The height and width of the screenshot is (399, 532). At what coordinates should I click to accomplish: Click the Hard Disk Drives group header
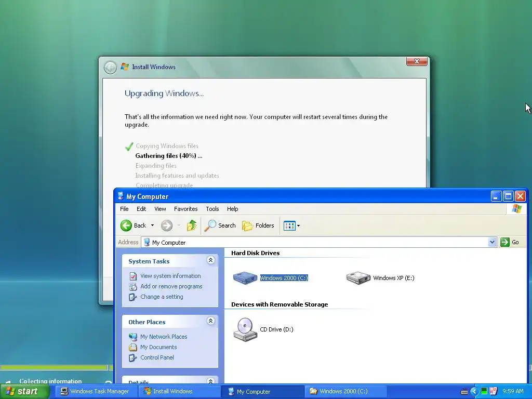(256, 253)
